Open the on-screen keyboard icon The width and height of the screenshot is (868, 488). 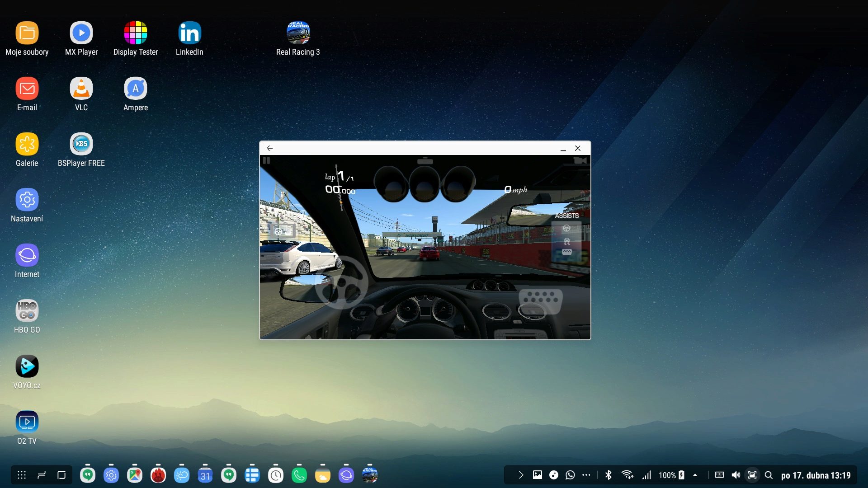click(x=719, y=475)
